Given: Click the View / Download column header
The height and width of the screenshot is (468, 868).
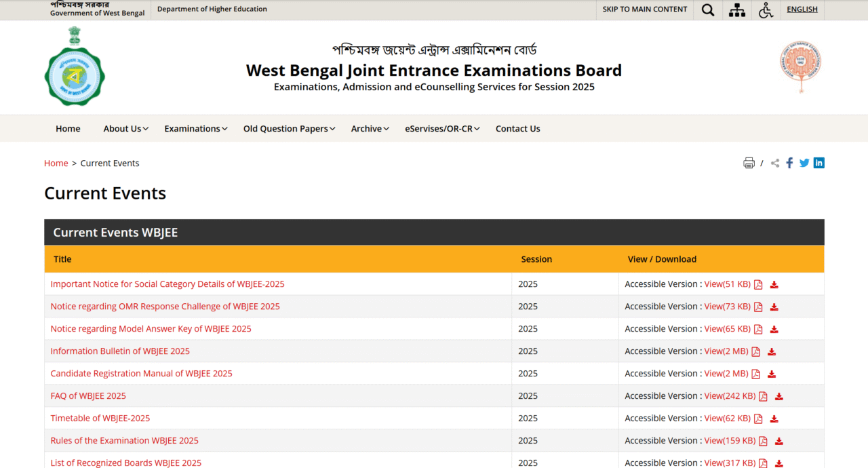Looking at the screenshot, I should tap(662, 259).
